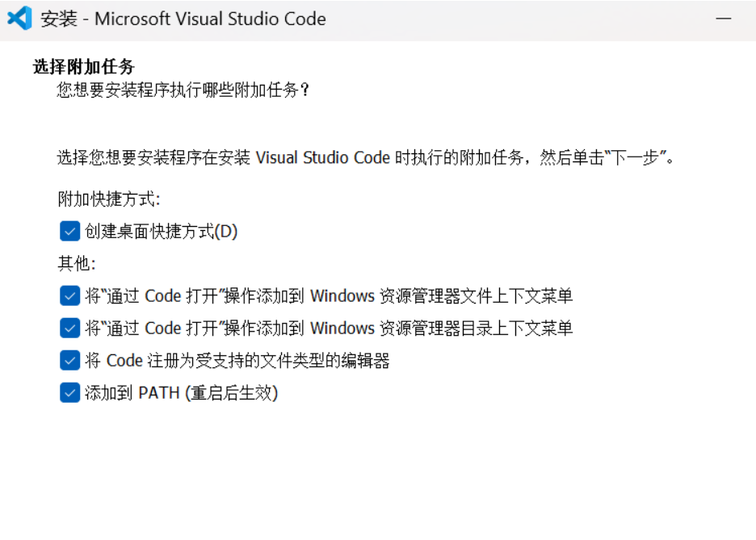Click the 安装 - Microsoft Visual Studio Code title

tap(183, 19)
